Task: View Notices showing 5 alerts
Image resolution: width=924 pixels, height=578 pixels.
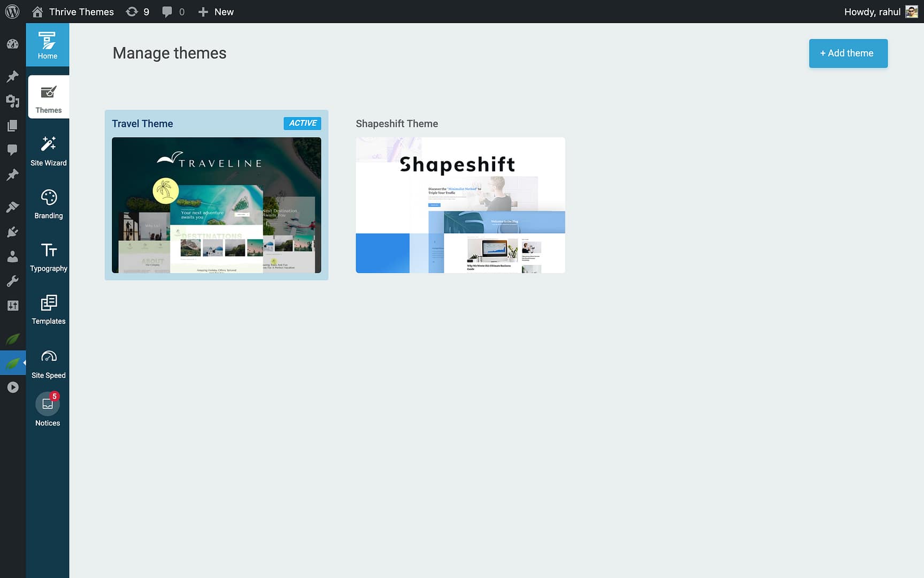Action: coord(47,409)
